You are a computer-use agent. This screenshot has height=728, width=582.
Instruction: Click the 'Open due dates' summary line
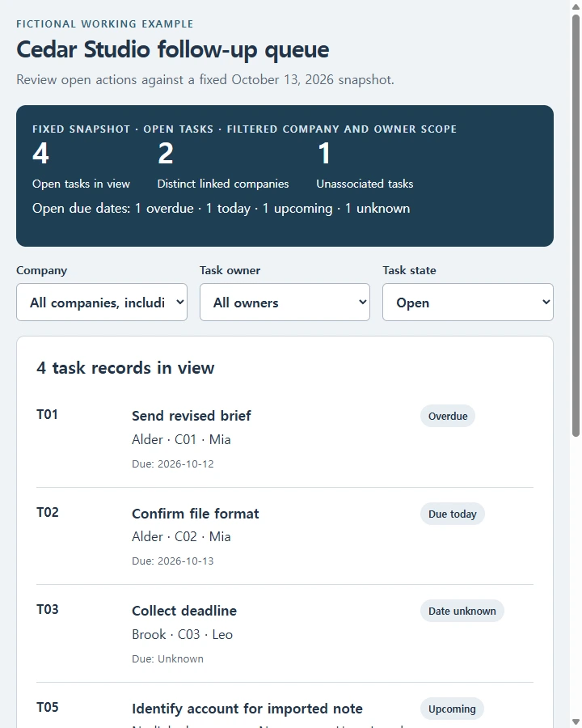point(221,209)
